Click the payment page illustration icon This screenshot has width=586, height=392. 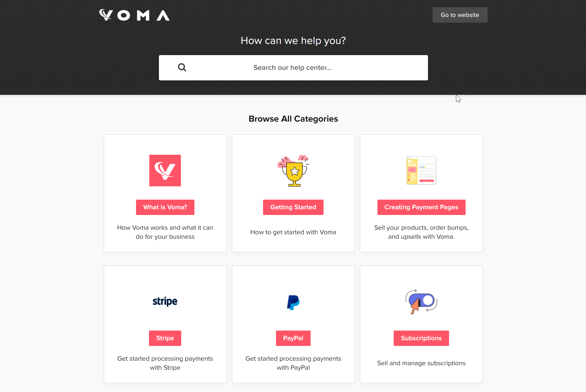pyautogui.click(x=421, y=170)
